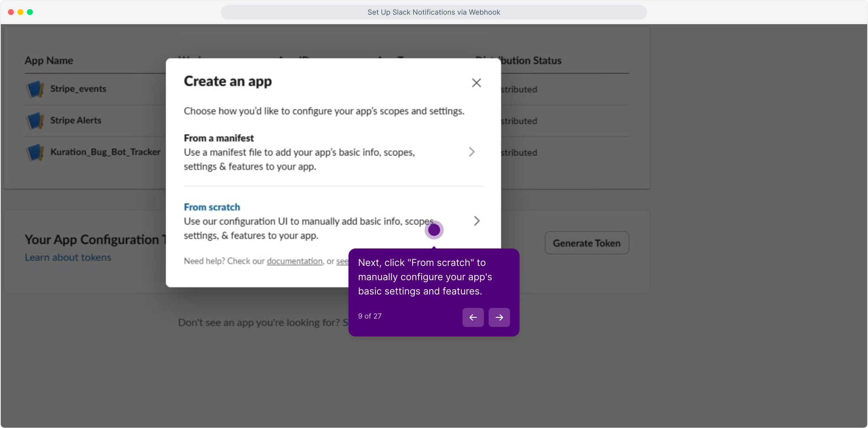868x428 pixels.
Task: Open the Stripe Alerts app icon
Action: 35,121
